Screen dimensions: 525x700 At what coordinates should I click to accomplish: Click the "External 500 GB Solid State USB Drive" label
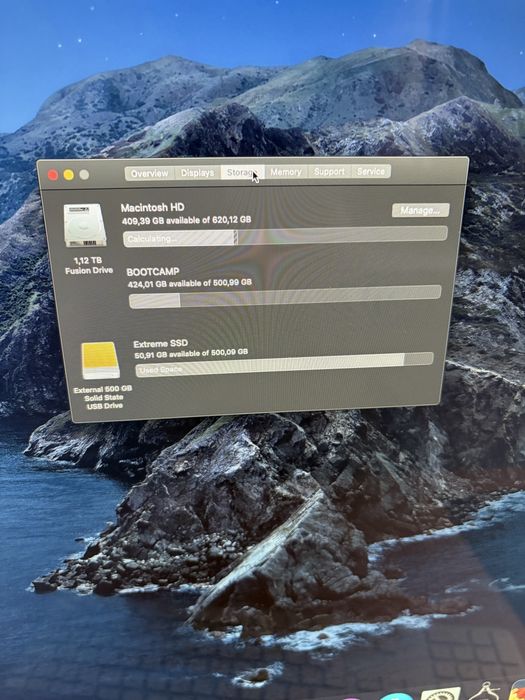click(103, 397)
